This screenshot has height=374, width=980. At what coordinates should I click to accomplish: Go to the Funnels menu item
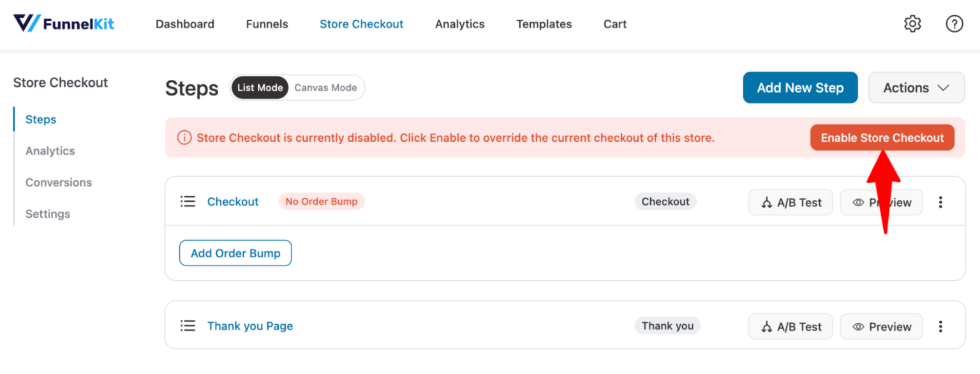267,24
